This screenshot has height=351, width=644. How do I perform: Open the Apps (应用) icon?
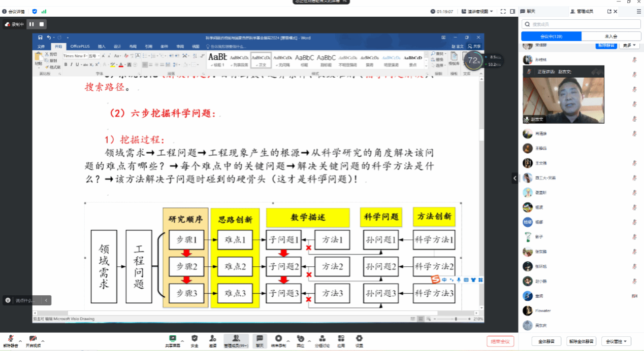(x=341, y=339)
